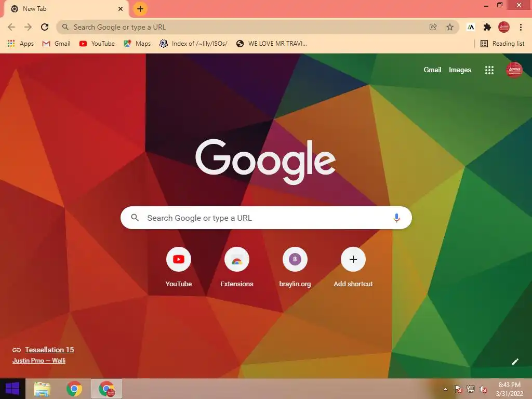The height and width of the screenshot is (399, 532).
Task: Open the braylin.org shortcut tile
Action: click(295, 268)
